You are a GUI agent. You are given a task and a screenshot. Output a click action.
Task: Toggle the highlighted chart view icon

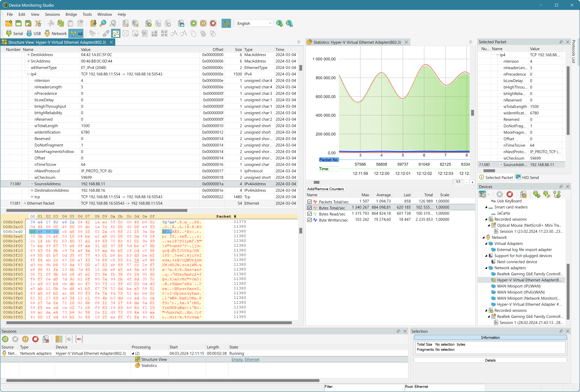click(116, 33)
